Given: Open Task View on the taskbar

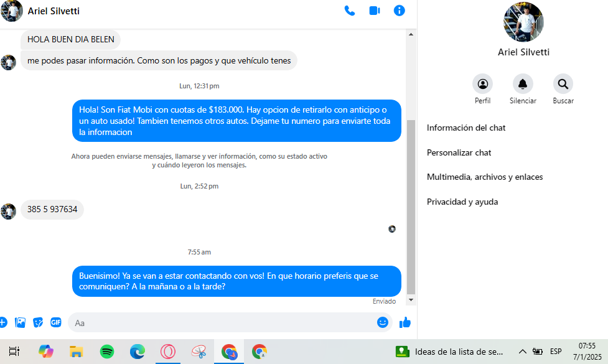Looking at the screenshot, I should pyautogui.click(x=14, y=352).
